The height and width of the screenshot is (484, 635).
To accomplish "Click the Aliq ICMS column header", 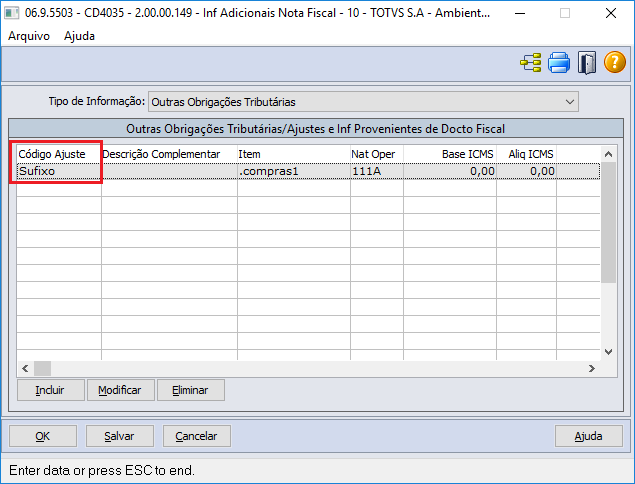I will coord(526,154).
